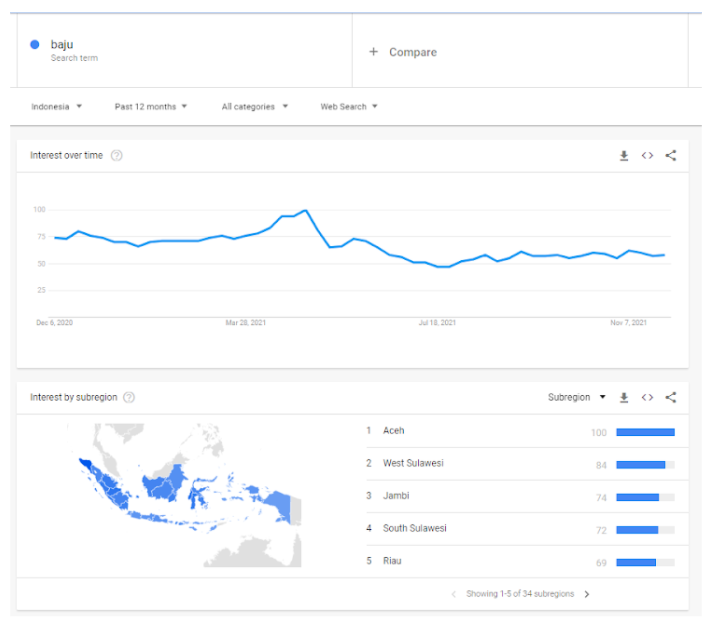Share the Interest over time chart
The height and width of the screenshot is (627, 707).
tap(671, 156)
